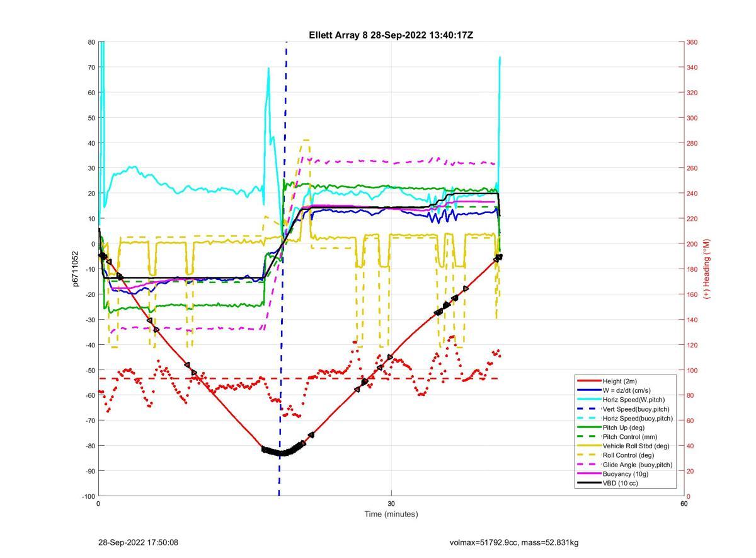756x558 pixels.
Task: Click the 'volmax=51792.9cc, mass=52.831kg' annotation
Action: click(x=514, y=542)
